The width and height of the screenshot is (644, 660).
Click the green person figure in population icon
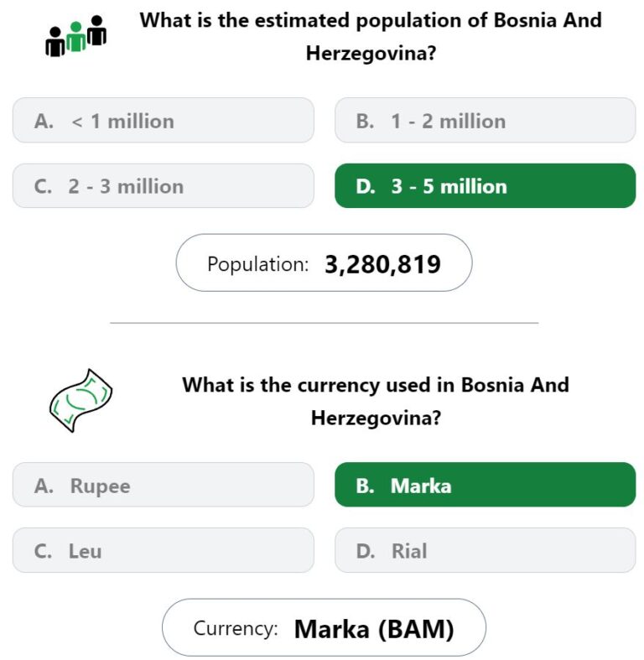(75, 37)
